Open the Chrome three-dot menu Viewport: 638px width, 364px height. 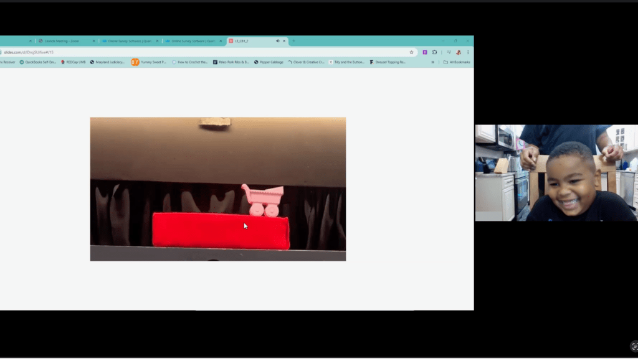pyautogui.click(x=468, y=52)
